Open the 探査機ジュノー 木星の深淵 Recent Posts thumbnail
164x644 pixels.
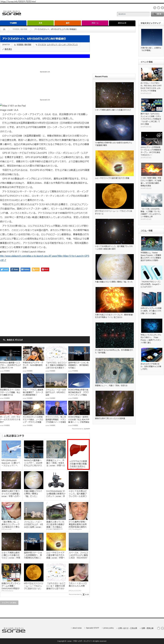tap(114, 371)
